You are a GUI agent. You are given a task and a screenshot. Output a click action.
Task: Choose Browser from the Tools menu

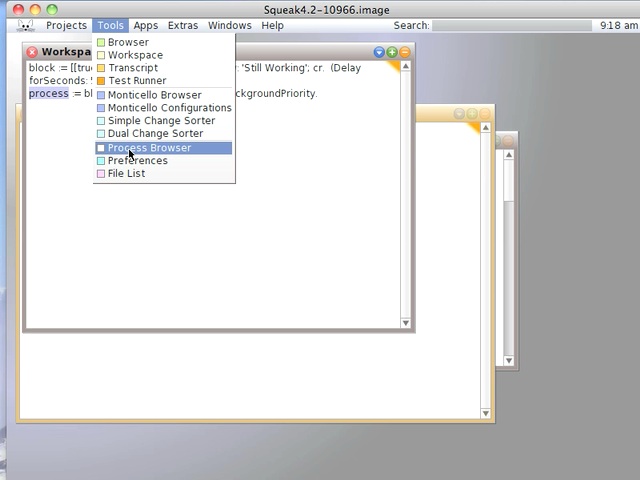tap(164, 42)
